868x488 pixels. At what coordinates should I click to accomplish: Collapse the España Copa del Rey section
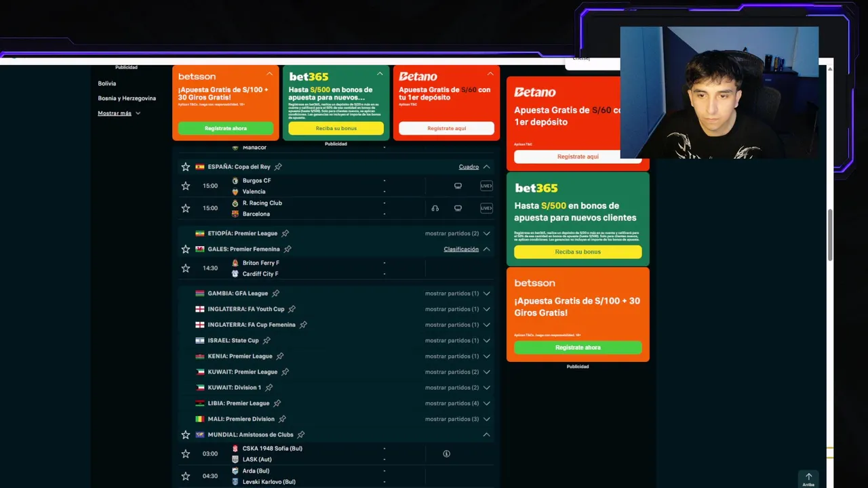[486, 167]
